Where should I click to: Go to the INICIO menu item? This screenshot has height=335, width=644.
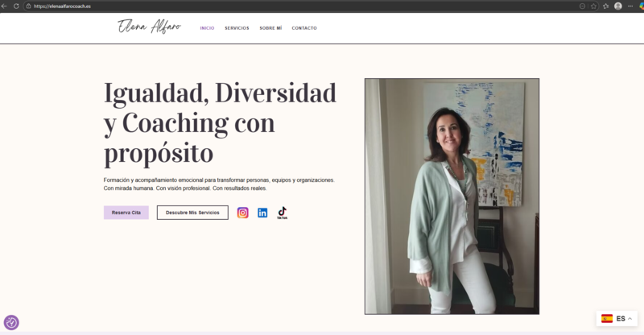[207, 28]
